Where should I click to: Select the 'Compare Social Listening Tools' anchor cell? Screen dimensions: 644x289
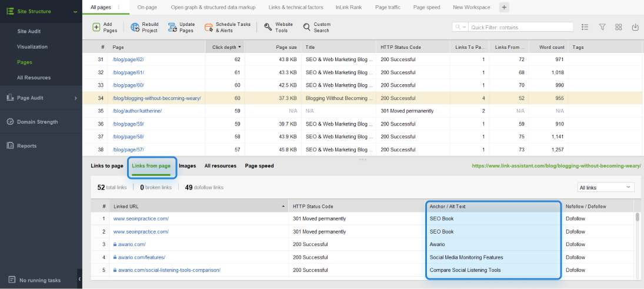click(493, 270)
